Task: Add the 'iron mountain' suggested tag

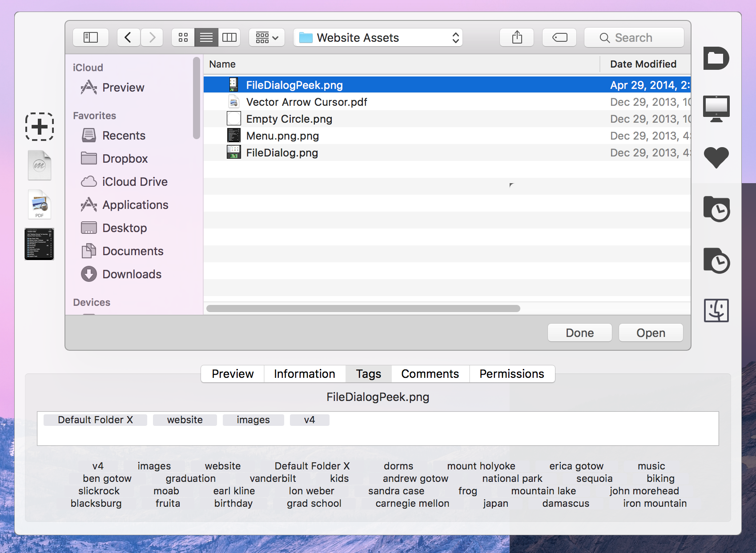Action: [655, 503]
